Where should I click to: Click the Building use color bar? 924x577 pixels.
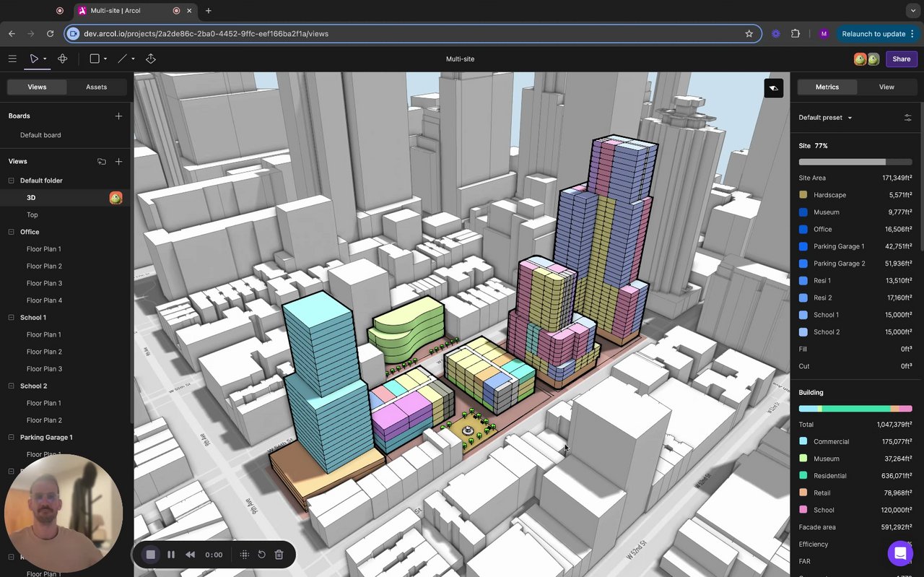[855, 409]
